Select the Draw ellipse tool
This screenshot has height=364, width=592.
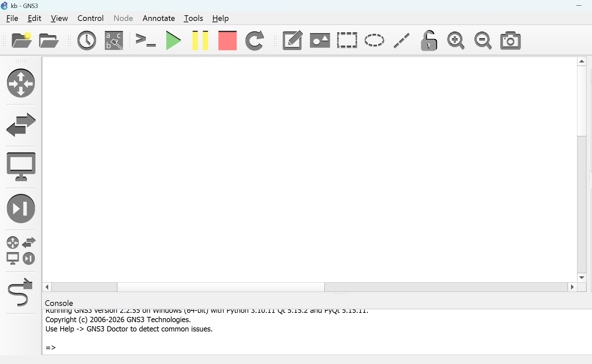click(374, 41)
